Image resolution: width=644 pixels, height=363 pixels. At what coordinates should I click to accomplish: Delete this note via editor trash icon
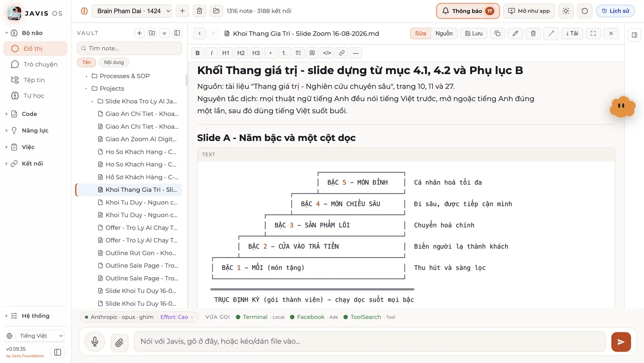[533, 33]
